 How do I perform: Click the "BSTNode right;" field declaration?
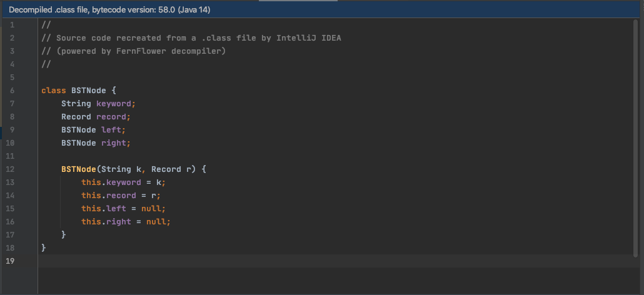tap(96, 142)
